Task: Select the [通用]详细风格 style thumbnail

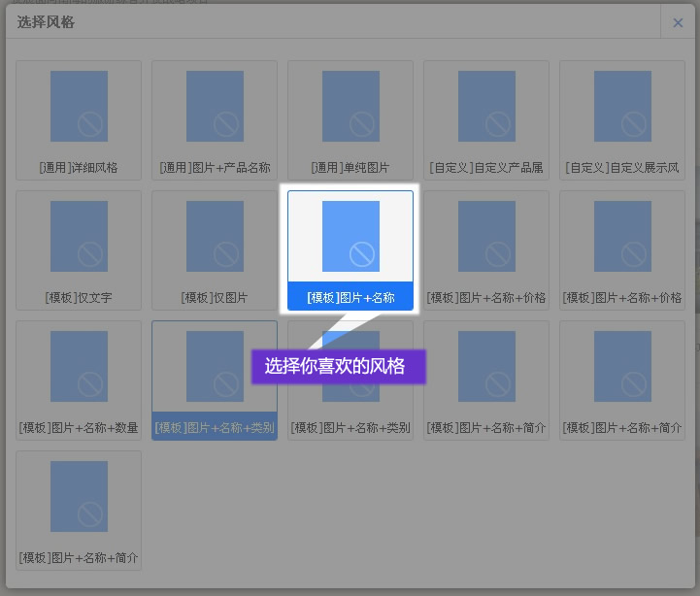Action: coord(79,119)
